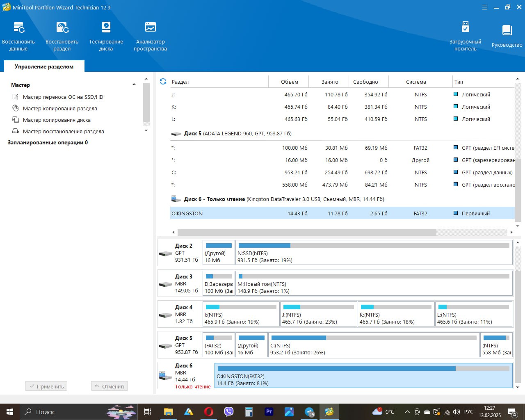Launch Opera browser from the taskbar
525x420 pixels.
pos(209,412)
